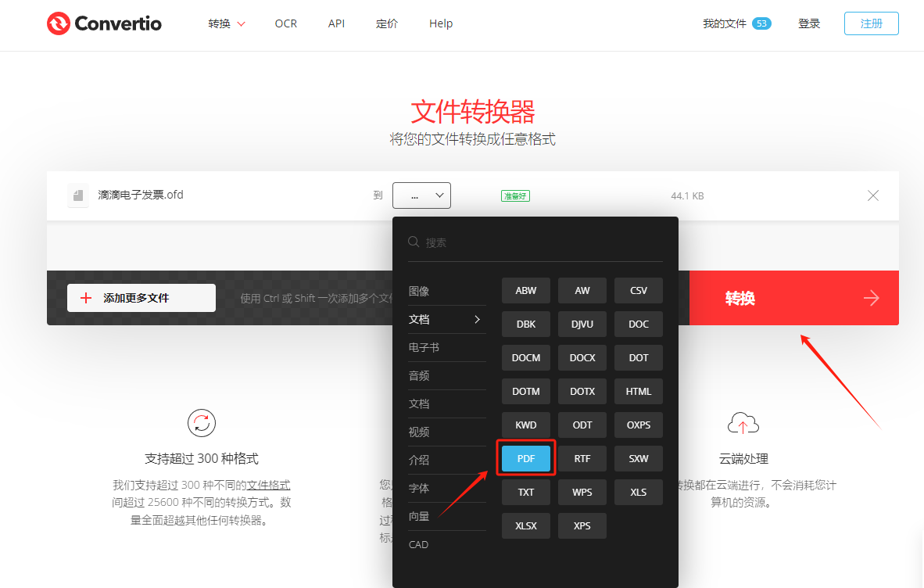Viewport: 924px width, 588px height.
Task: Choose RTF format
Action: [582, 458]
